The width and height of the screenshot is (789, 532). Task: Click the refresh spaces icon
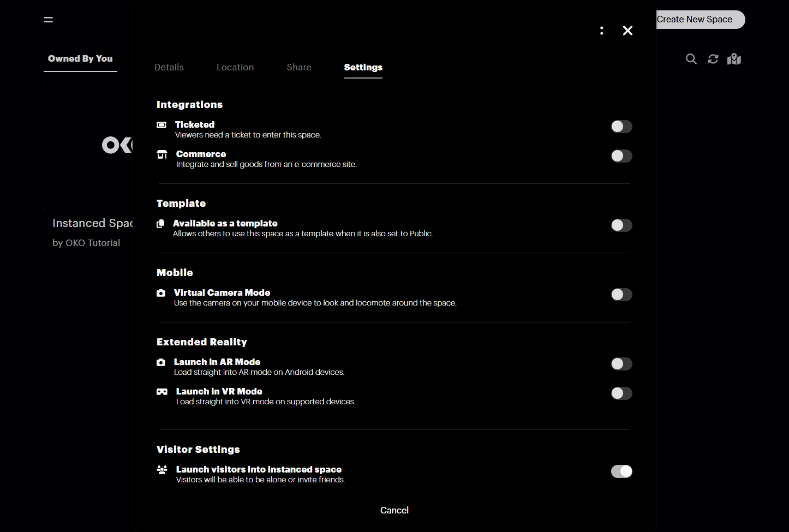713,59
